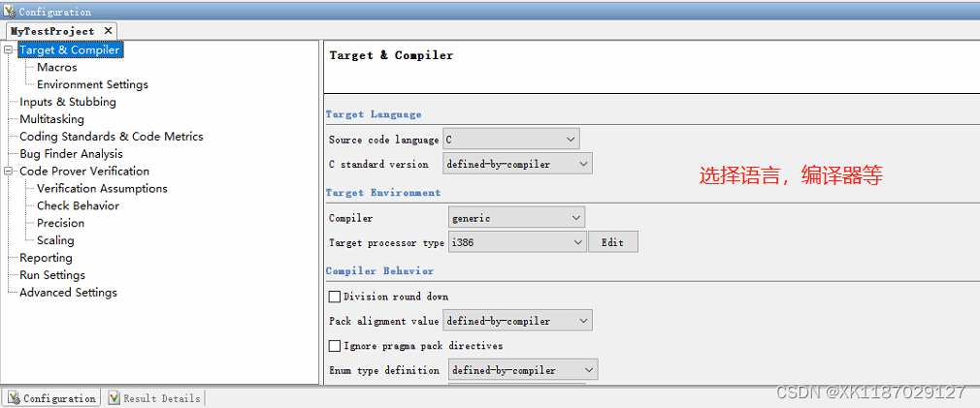
Task: Close the MyTestProject tab
Action: point(108,31)
